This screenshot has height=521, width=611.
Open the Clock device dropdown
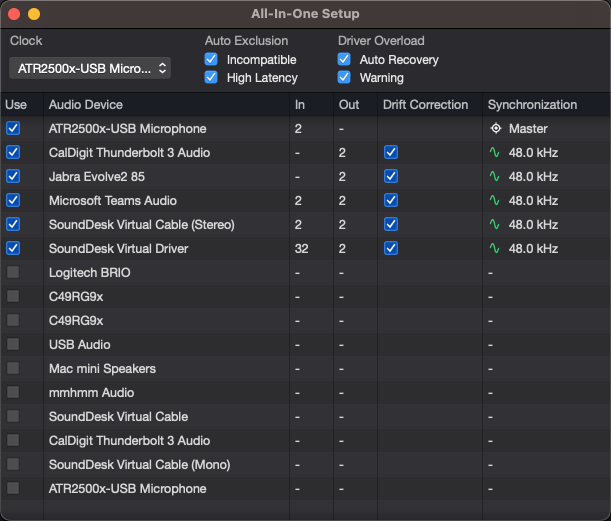90,68
